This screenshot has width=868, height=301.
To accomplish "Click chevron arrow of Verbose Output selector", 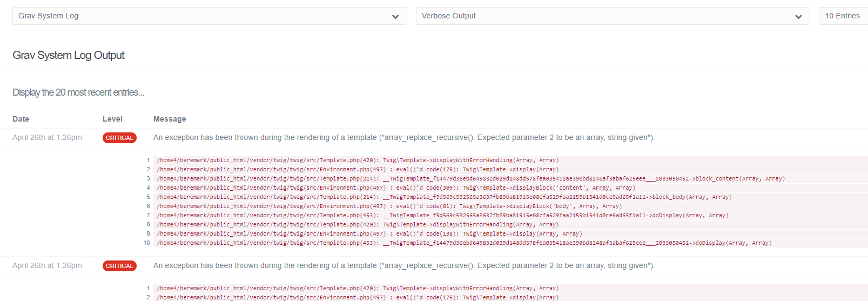I will point(798,17).
